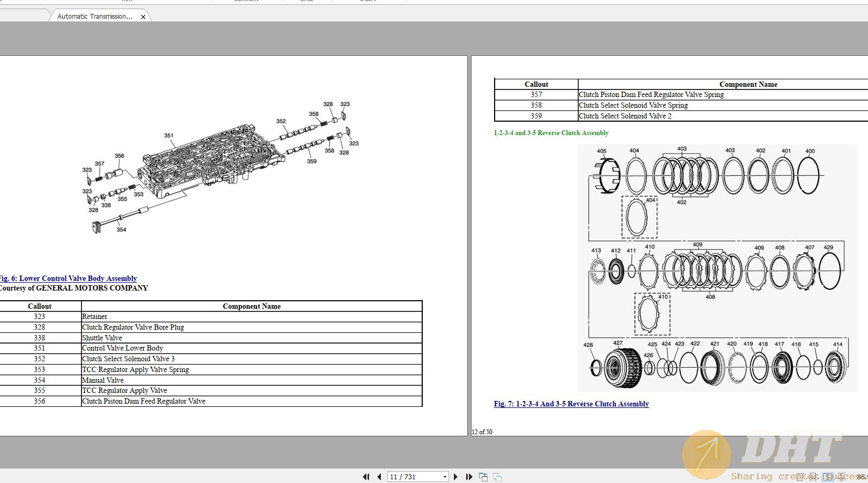
Task: Click callout number 357 in right table
Action: click(536, 94)
